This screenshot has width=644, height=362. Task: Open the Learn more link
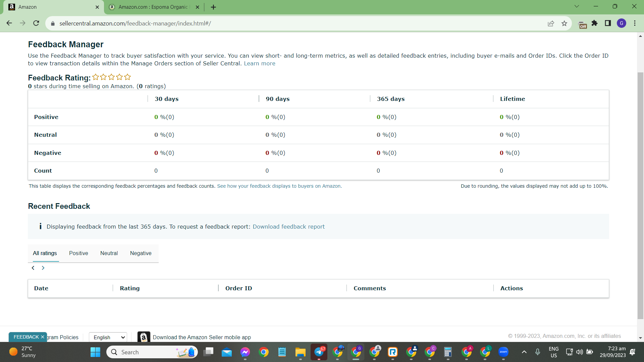[260, 64]
